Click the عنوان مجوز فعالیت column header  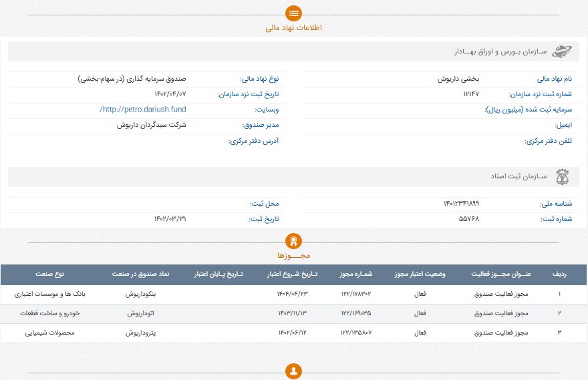501,274
